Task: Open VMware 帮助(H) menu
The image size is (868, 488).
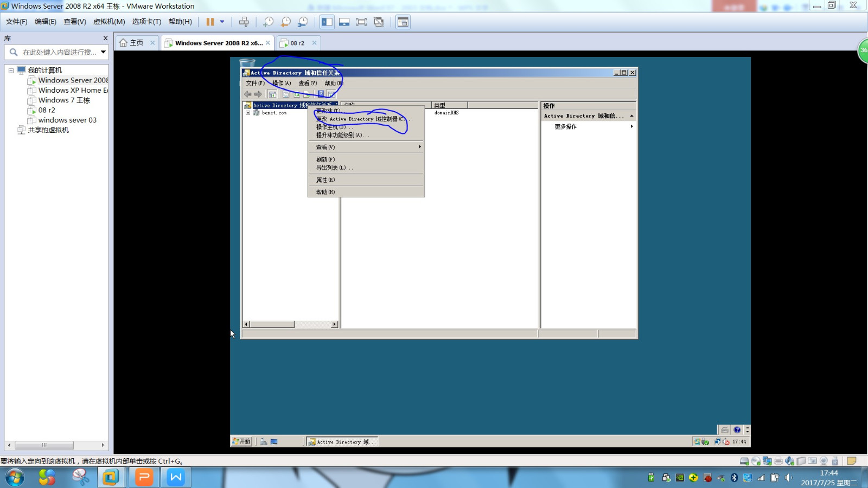Action: pyautogui.click(x=180, y=22)
